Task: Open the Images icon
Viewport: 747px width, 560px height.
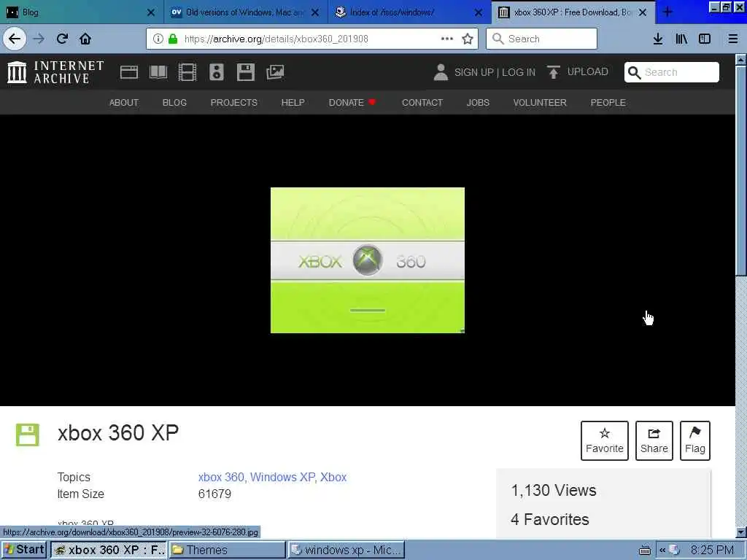Action: click(275, 72)
